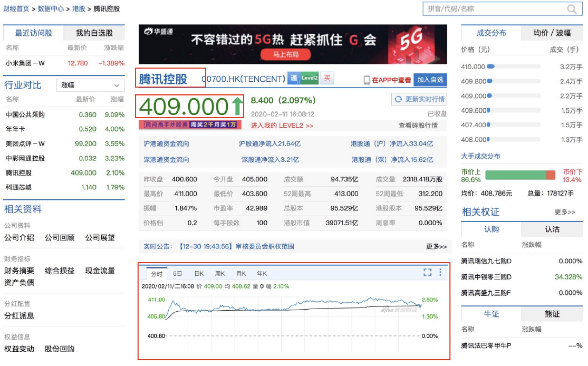Click 更多>> beside 实时公告
The height and width of the screenshot is (366, 588).
point(437,246)
